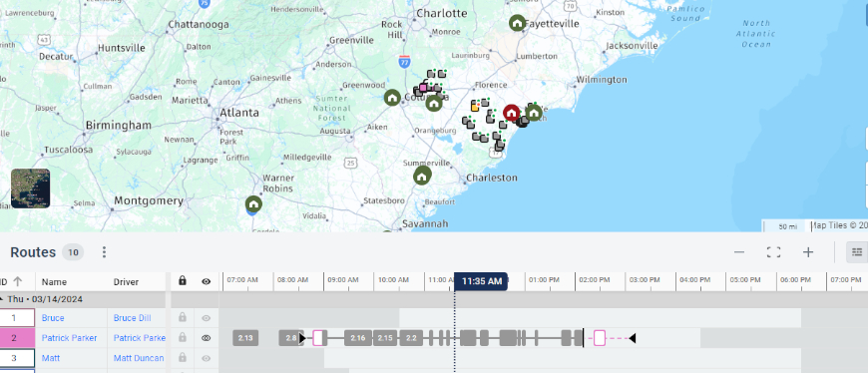Viewport: 868px width, 373px height.
Task: Click the Savannah label on the map
Action: pos(425,223)
